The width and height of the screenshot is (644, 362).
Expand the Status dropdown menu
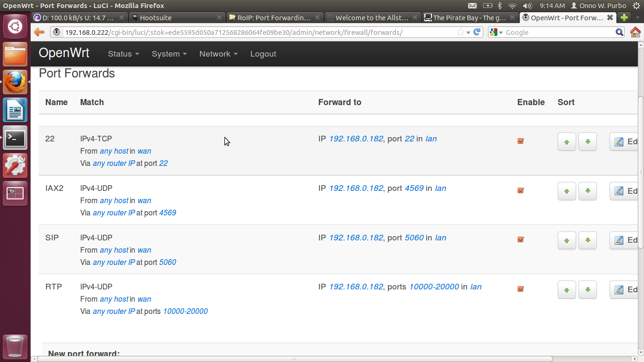(123, 54)
